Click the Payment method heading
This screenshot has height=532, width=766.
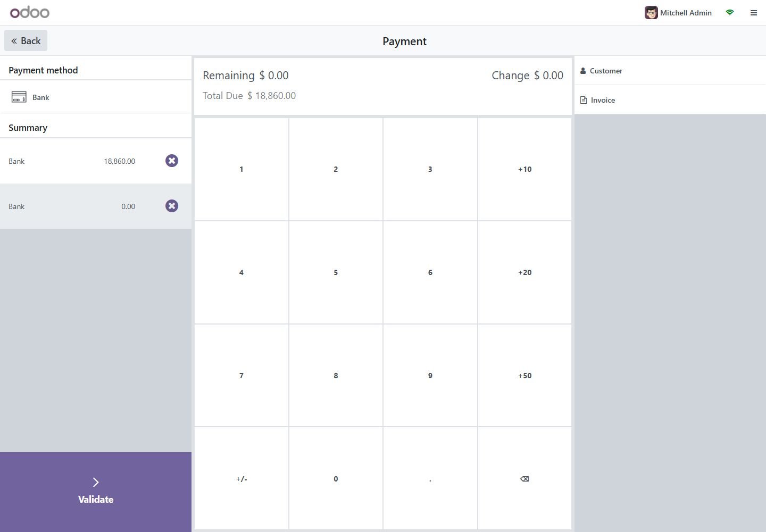(x=43, y=70)
